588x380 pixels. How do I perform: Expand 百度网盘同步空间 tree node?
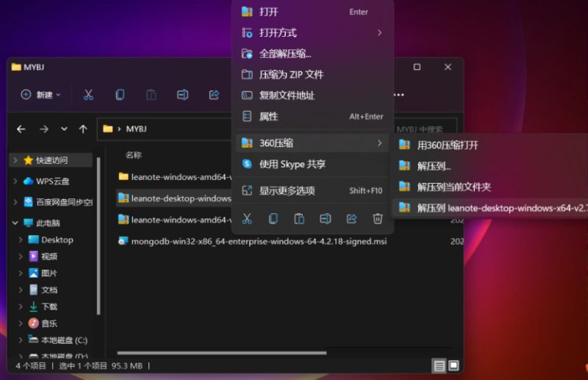[15, 202]
